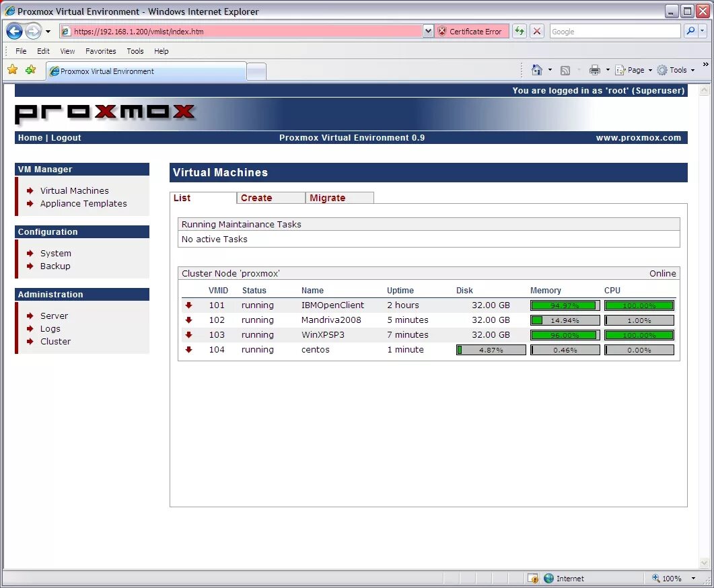Screen dimensions: 714x588
Task: Click the Logout link
Action: coord(66,137)
